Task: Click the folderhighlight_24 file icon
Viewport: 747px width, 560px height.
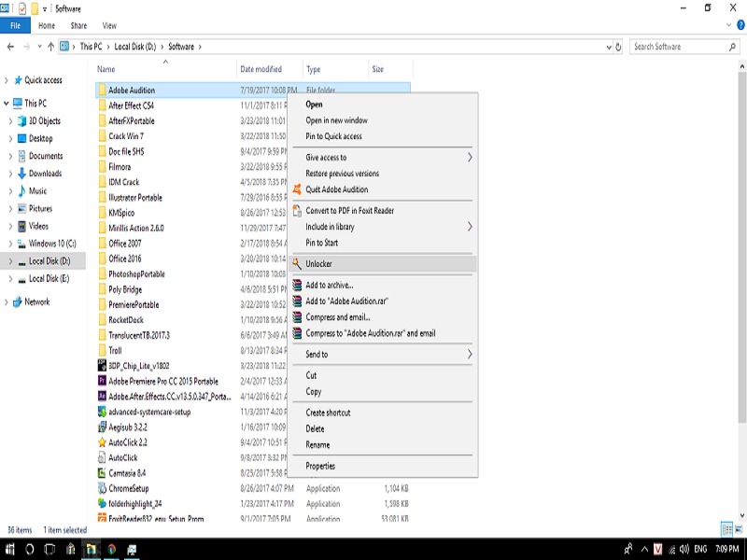Action: (x=102, y=504)
